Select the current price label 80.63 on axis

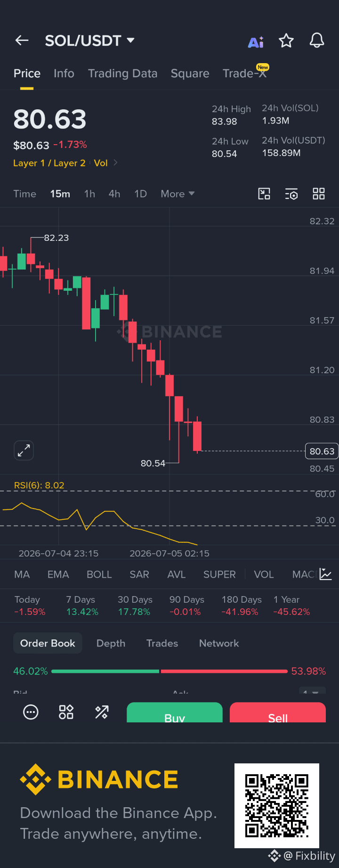(322, 451)
